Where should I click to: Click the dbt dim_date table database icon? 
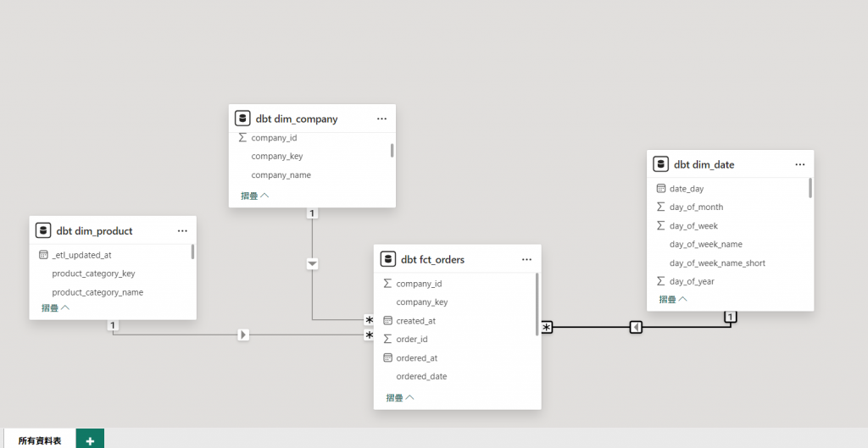[x=661, y=164]
